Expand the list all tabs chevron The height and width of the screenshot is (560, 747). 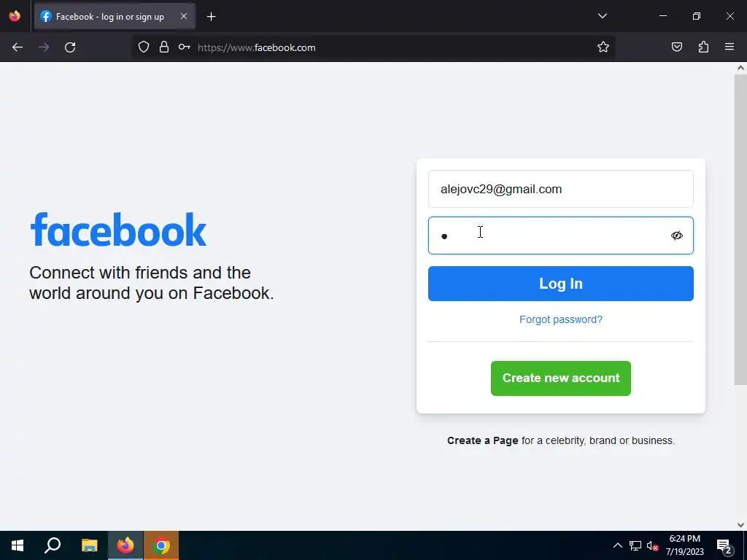pos(602,16)
